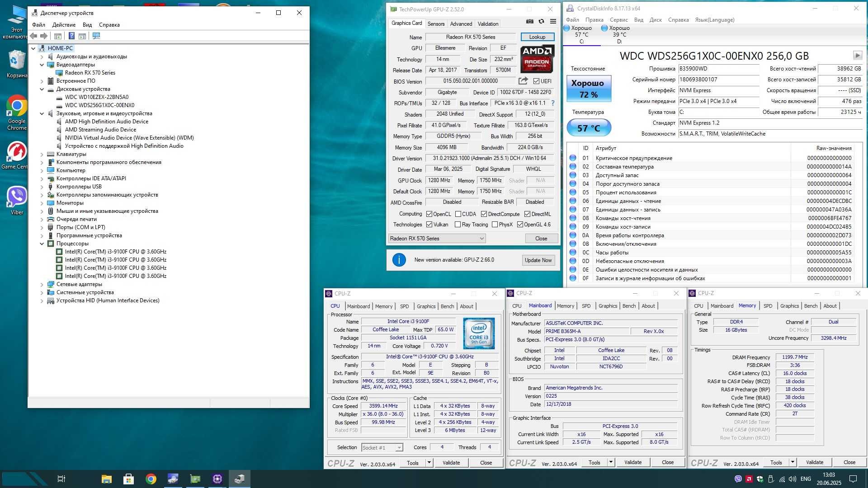This screenshot has width=868, height=488.
Task: Open the notification center icon
Action: click(x=853, y=479)
